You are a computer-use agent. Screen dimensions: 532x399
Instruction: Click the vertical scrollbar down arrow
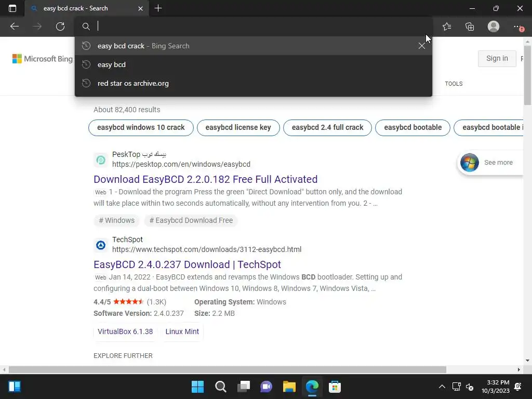point(527,361)
